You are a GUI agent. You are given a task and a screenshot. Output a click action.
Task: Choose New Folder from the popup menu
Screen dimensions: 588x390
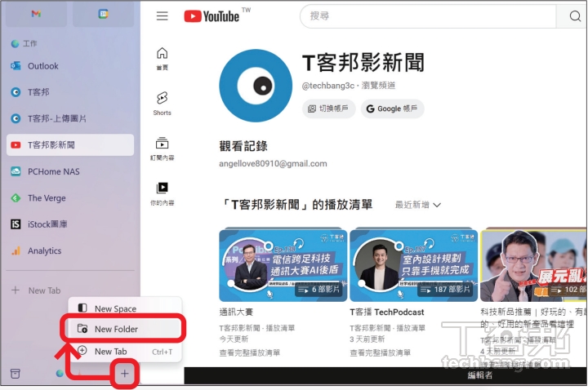tap(125, 329)
